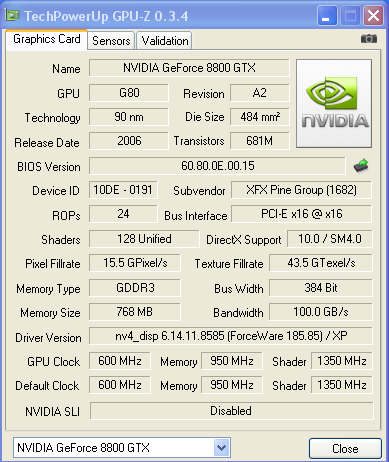Click the 'Texture Fillrate' label
389x462 pixels.
pyautogui.click(x=229, y=264)
